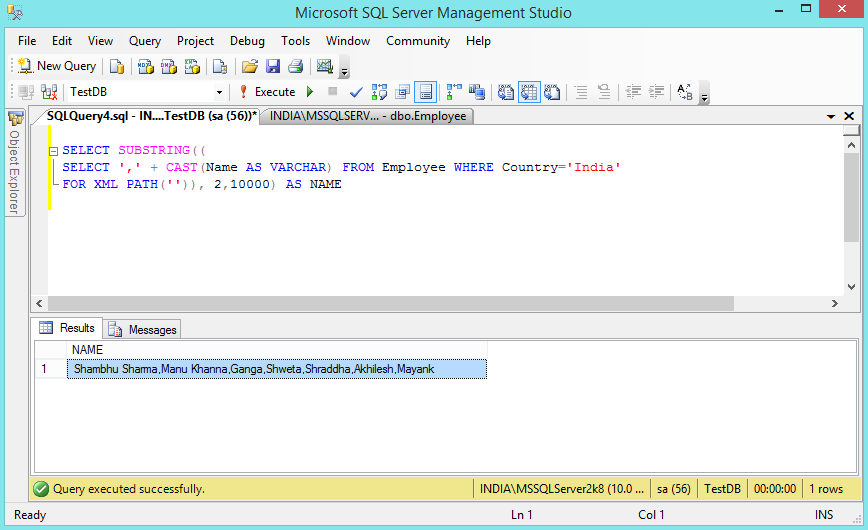Image resolution: width=868 pixels, height=530 pixels.
Task: Click the Cancel Executing Query stop icon
Action: click(332, 92)
